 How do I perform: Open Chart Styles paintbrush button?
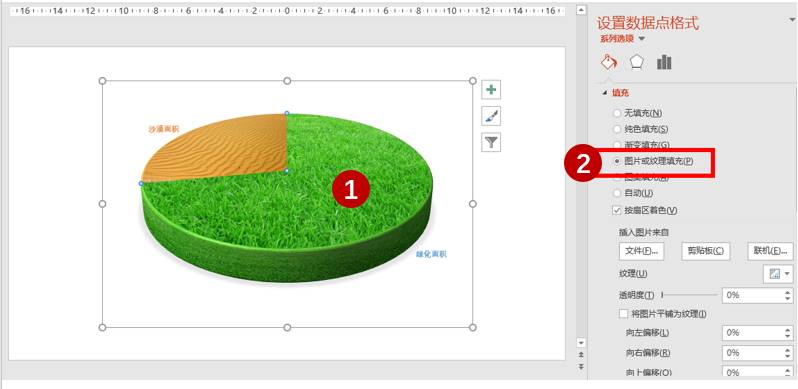tap(491, 116)
